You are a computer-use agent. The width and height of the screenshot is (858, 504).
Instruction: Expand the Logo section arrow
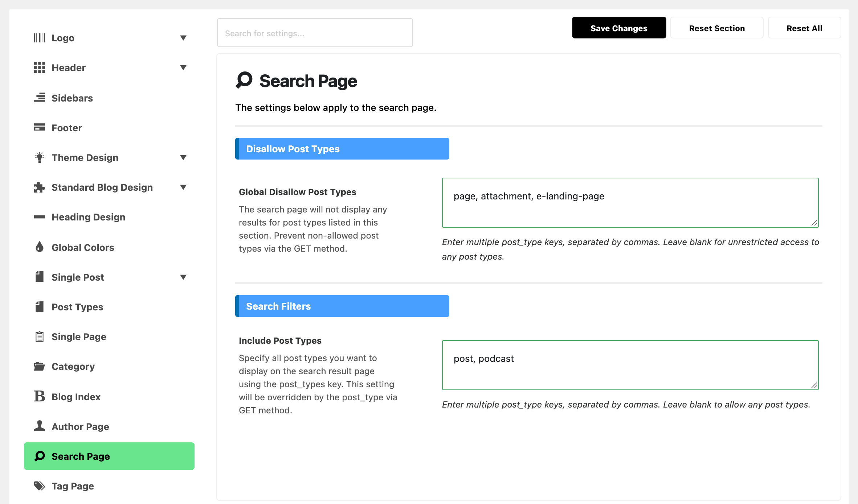pyautogui.click(x=183, y=38)
